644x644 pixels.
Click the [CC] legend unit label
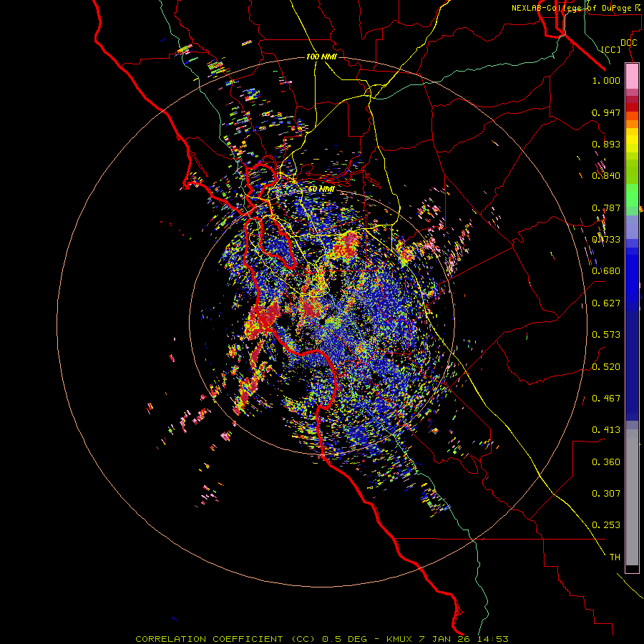pos(611,49)
